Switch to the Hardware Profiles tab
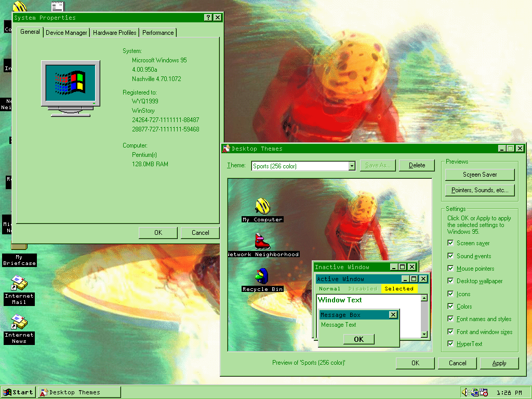Screen dimensions: 532x399 click(x=114, y=33)
